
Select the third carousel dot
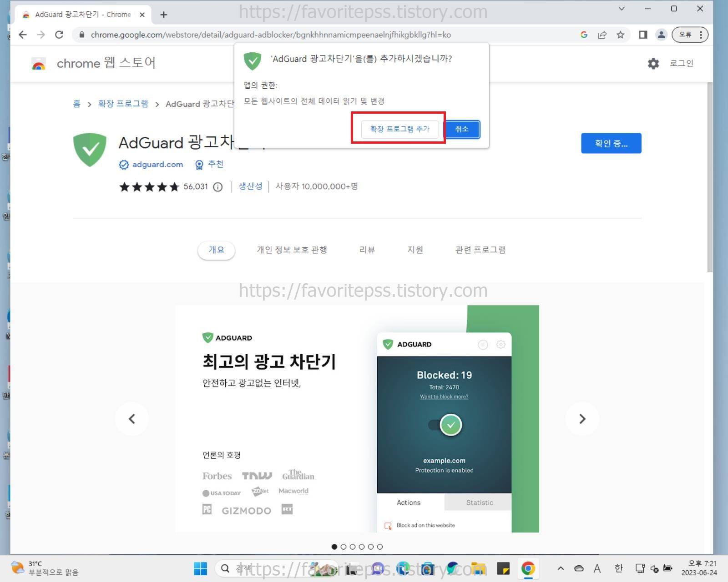(353, 547)
